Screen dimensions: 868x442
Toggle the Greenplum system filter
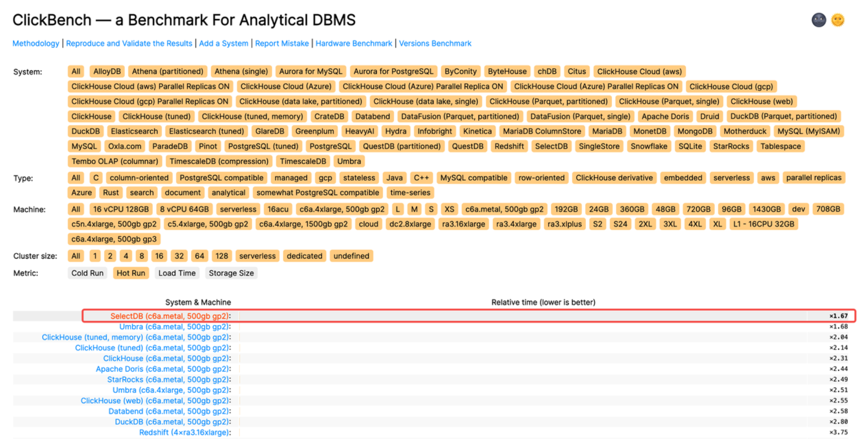pyautogui.click(x=315, y=131)
